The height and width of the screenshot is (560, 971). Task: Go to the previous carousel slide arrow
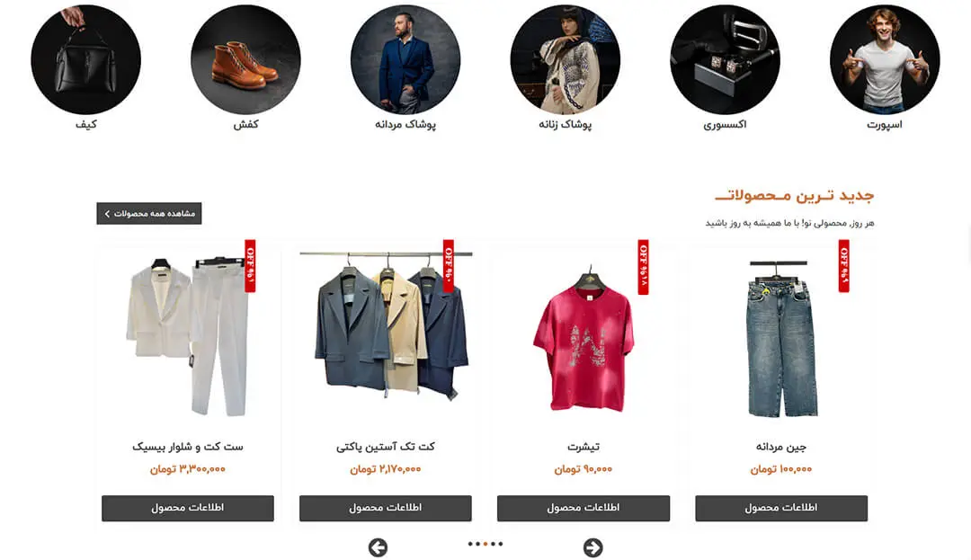[378, 547]
